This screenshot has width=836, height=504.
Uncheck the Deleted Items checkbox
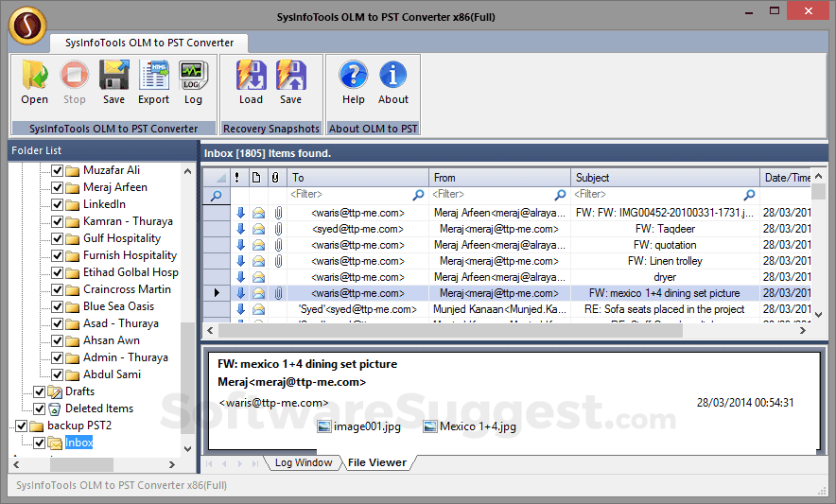click(39, 409)
